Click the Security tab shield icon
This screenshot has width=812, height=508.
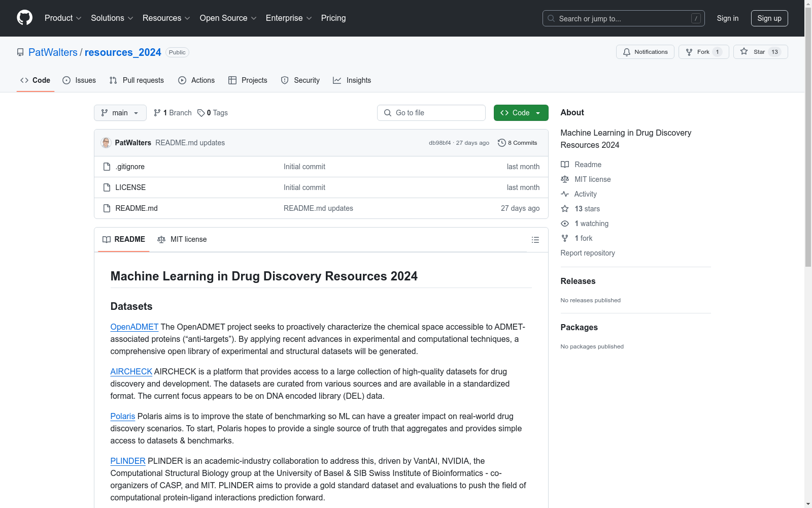(x=285, y=80)
